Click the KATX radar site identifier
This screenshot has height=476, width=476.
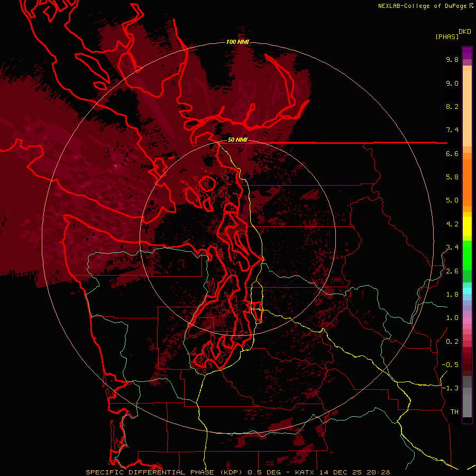(305, 472)
